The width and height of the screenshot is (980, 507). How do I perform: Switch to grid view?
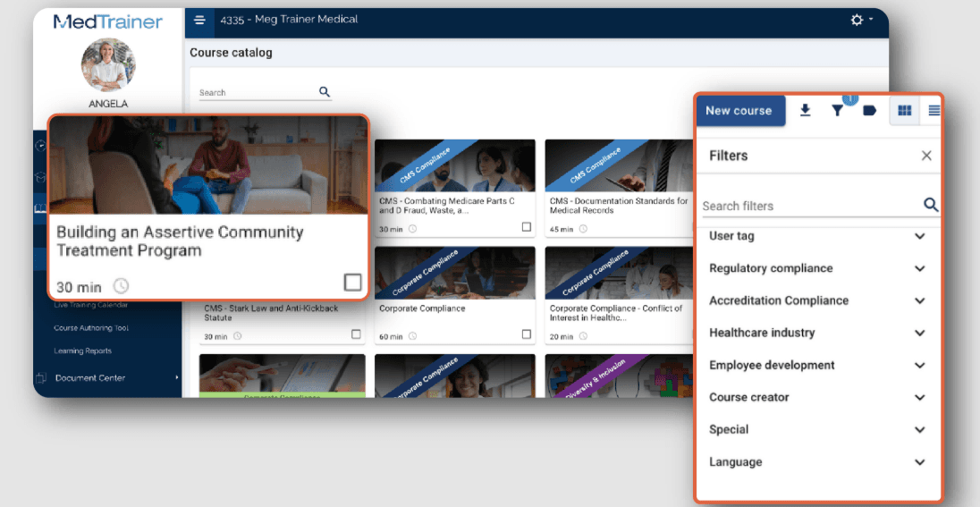pos(904,111)
